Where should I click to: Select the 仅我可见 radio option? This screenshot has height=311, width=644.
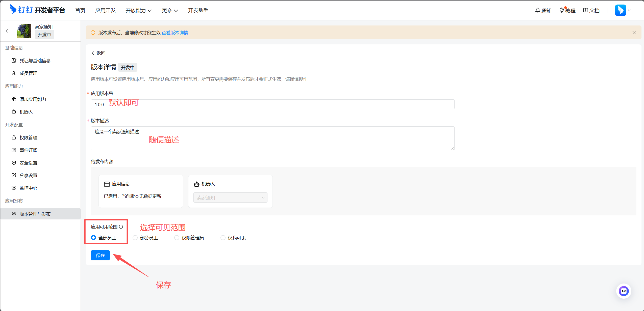coord(223,238)
